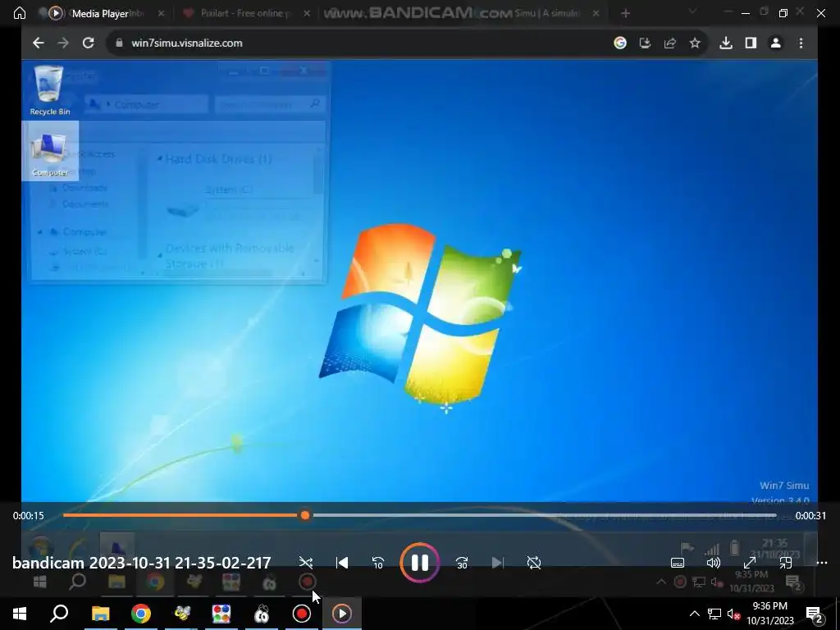Switch to mini player view
Viewport: 840px width, 630px height.
coord(785,563)
